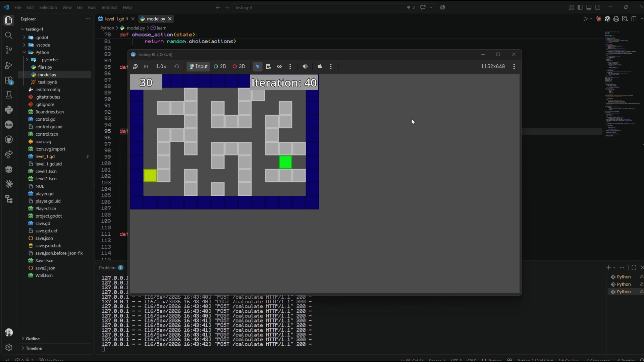Viewport: 644px width, 362px height.
Task: Toggle selection visibility eye icon
Action: tap(279, 66)
